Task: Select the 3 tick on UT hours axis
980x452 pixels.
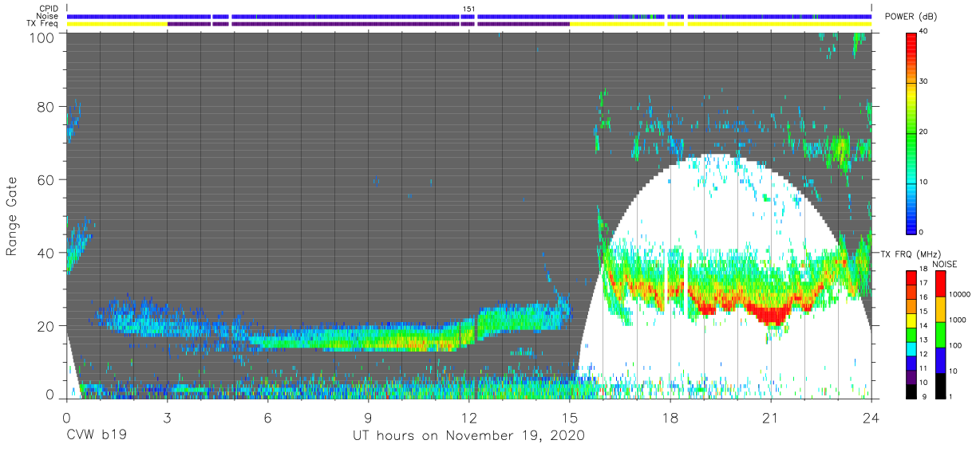Action: tap(167, 417)
